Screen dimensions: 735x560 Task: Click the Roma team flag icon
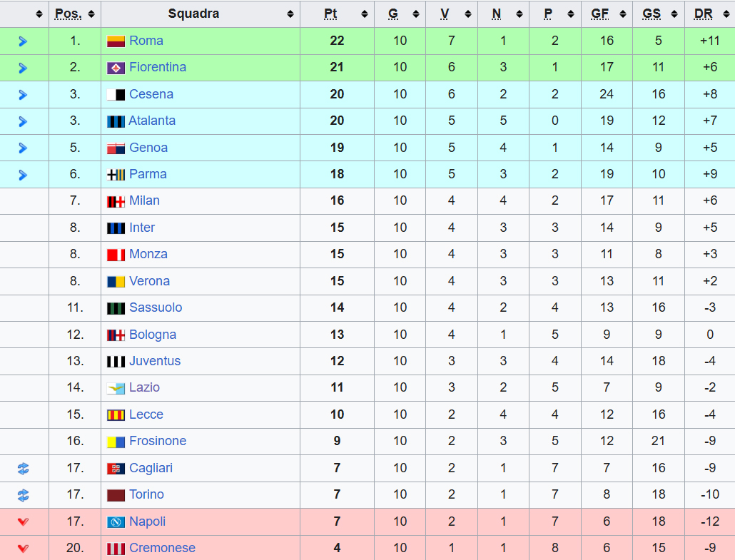pyautogui.click(x=116, y=41)
